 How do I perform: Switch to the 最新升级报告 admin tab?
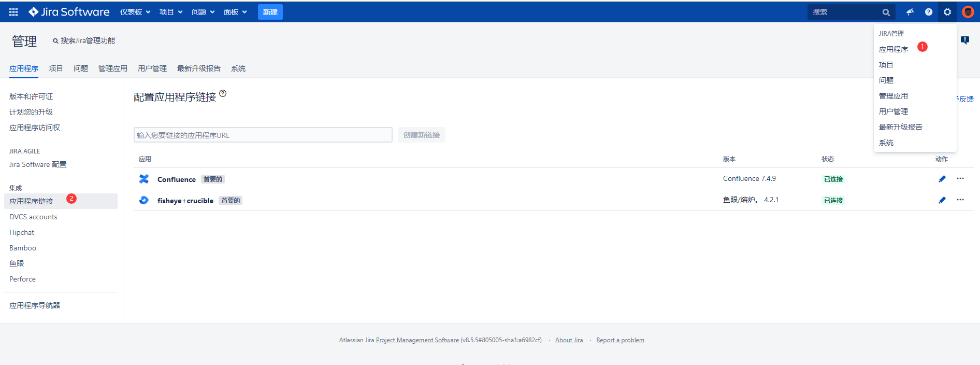click(199, 68)
